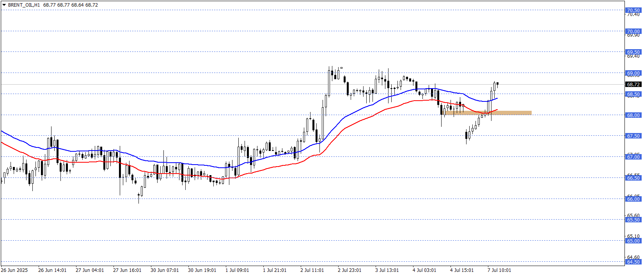
Task: Select the current price label 68.72
Action: (x=633, y=84)
